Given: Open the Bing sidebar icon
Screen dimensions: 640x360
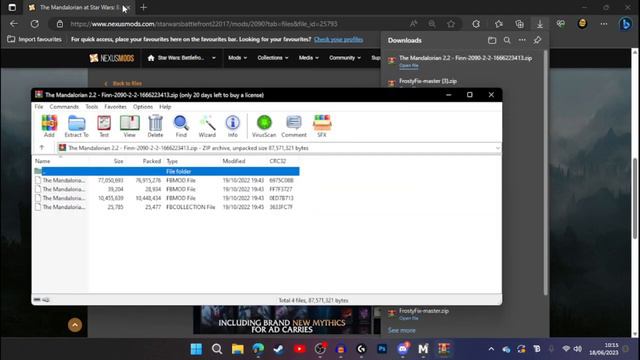Looking at the screenshot, I should tap(625, 24).
